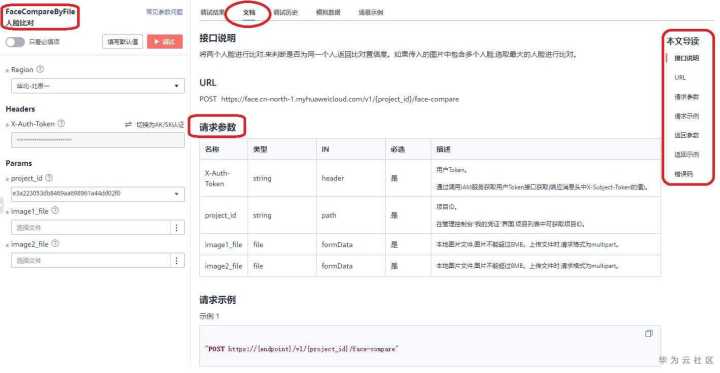Image resolution: width=720 pixels, height=373 pixels.
Task: Click the Region help question-mark icon
Action: point(40,69)
